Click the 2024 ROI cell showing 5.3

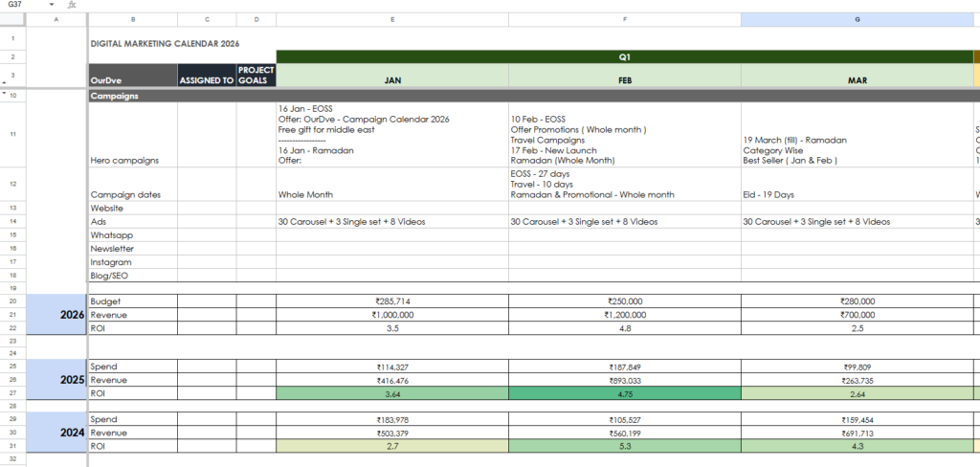point(624,446)
